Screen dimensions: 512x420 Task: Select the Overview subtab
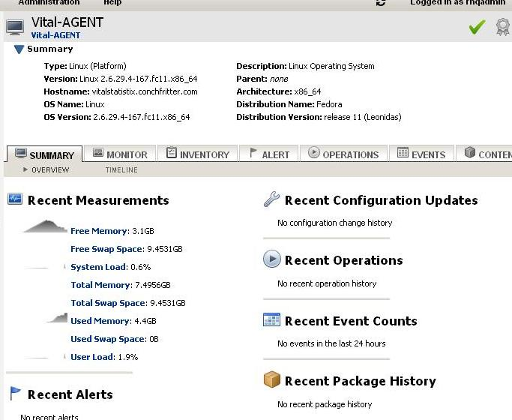click(50, 169)
